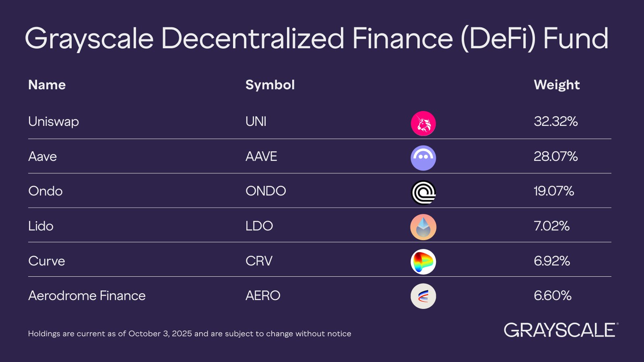The height and width of the screenshot is (362, 644).
Task: Click the 6.60% weight value
Action: pos(553,296)
